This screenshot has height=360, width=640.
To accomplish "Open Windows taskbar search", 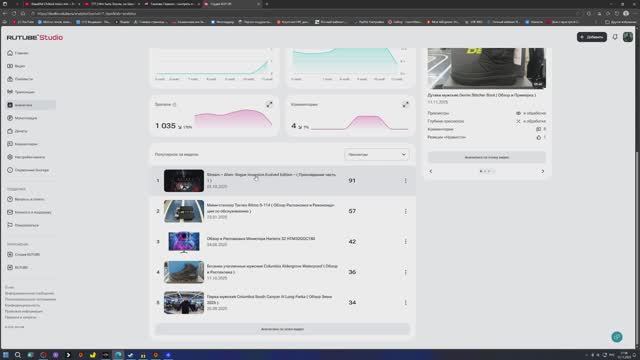I will click(18, 355).
